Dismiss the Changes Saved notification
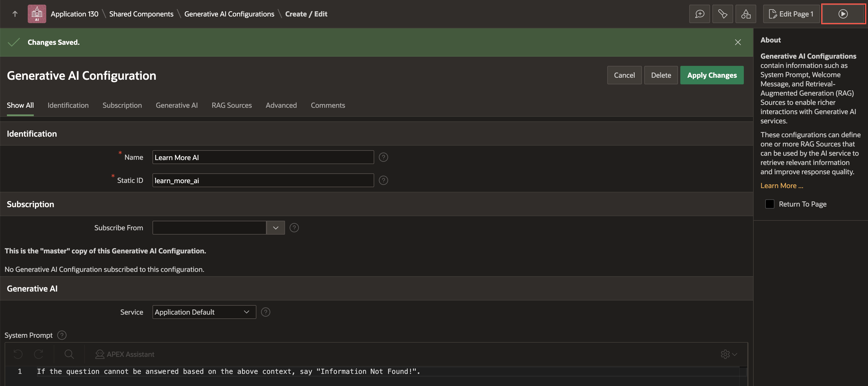The height and width of the screenshot is (386, 868). coord(738,42)
